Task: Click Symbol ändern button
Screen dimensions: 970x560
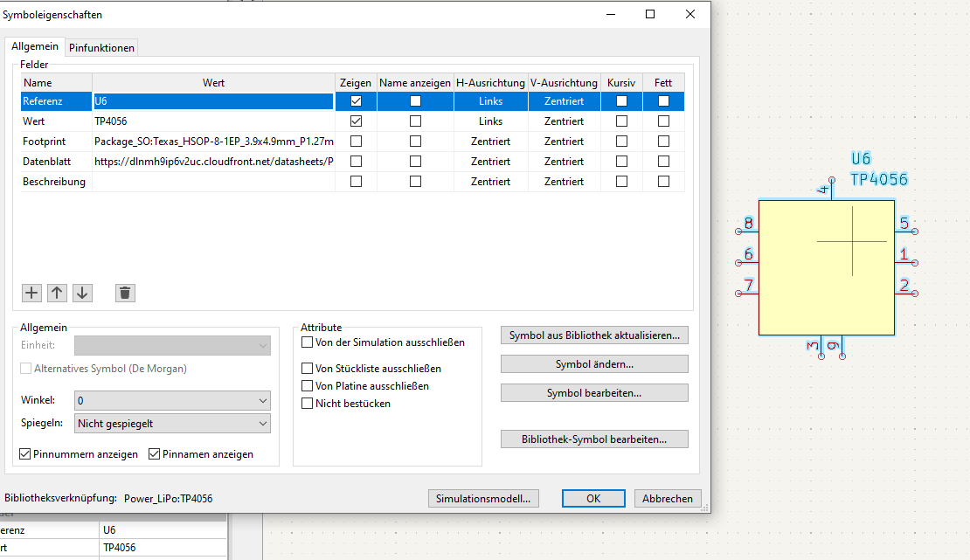Action: (594, 363)
